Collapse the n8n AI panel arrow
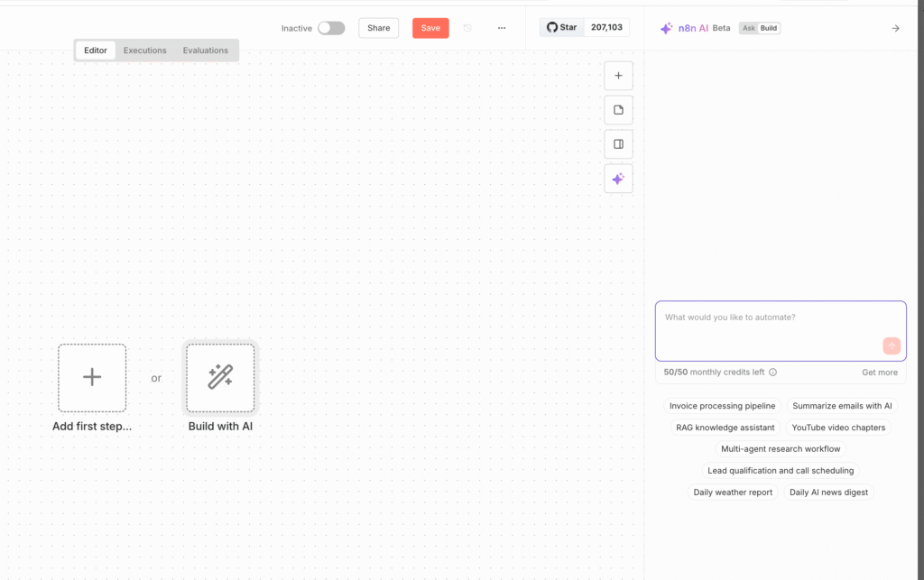 (x=895, y=28)
